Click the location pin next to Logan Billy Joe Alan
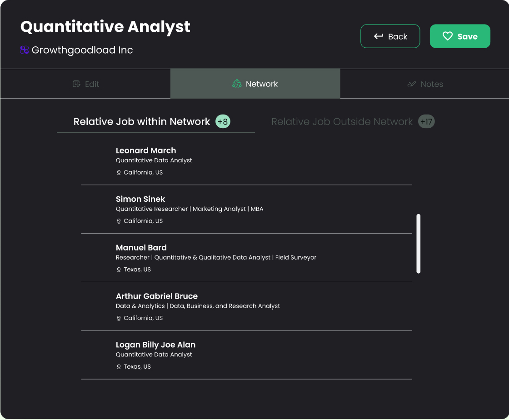Screen dimensions: 509x420 point(119,366)
